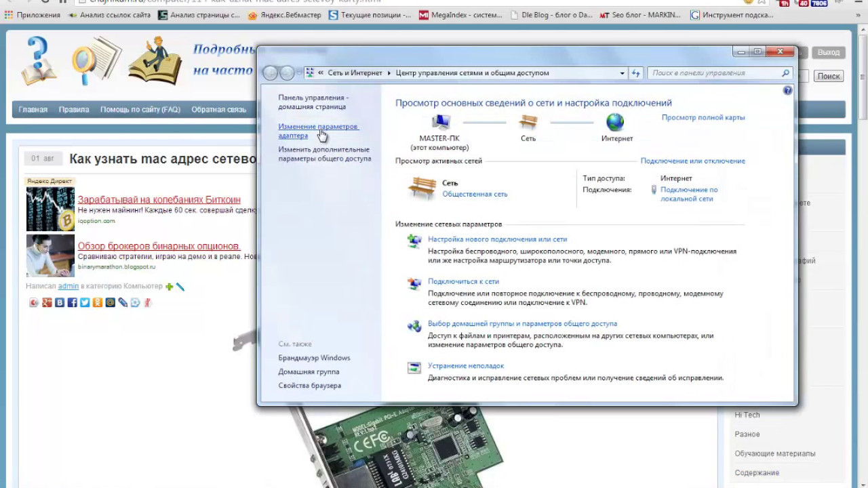The image size is (868, 488).
Task: Click 'Обратная связь' nav item
Action: pos(218,109)
